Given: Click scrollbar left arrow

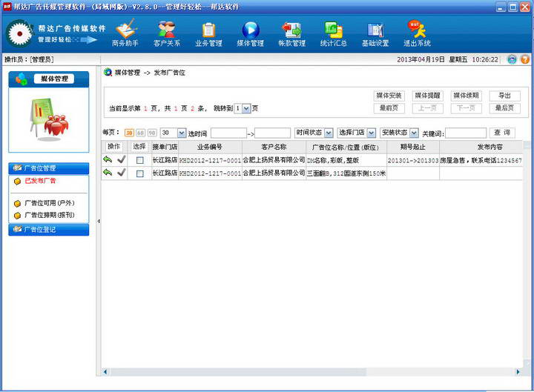Looking at the screenshot, I should tap(105, 371).
